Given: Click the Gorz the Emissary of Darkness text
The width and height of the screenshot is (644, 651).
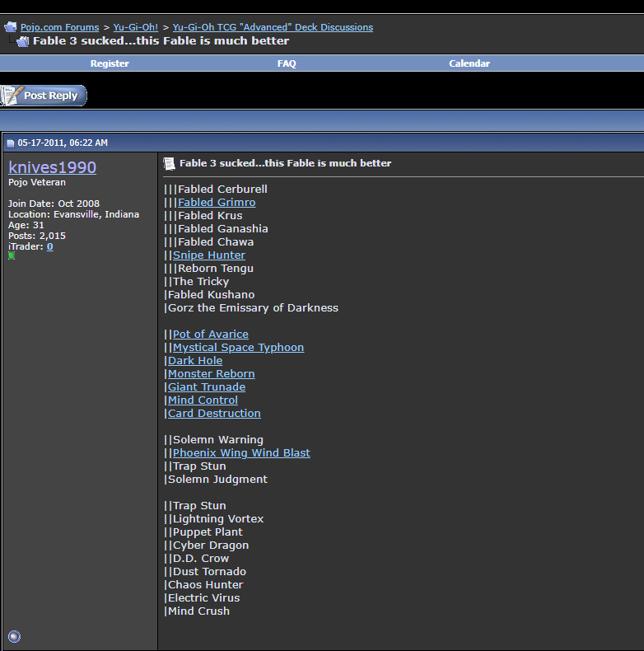Looking at the screenshot, I should (x=251, y=307).
